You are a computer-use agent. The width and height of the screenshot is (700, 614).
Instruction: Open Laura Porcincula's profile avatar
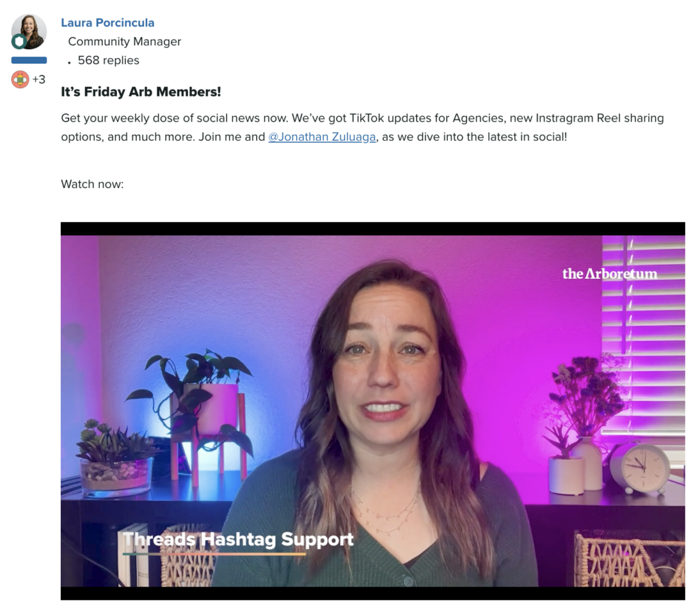click(x=29, y=31)
